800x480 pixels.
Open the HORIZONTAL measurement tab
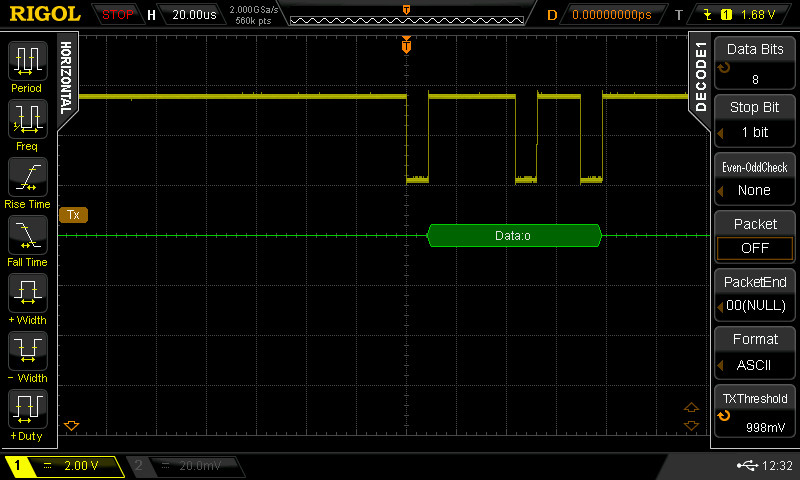point(66,77)
